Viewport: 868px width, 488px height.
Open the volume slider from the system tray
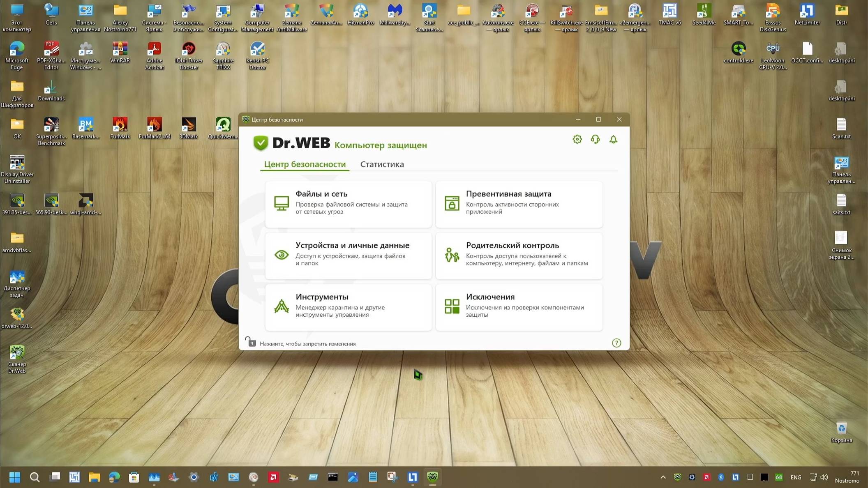(824, 477)
